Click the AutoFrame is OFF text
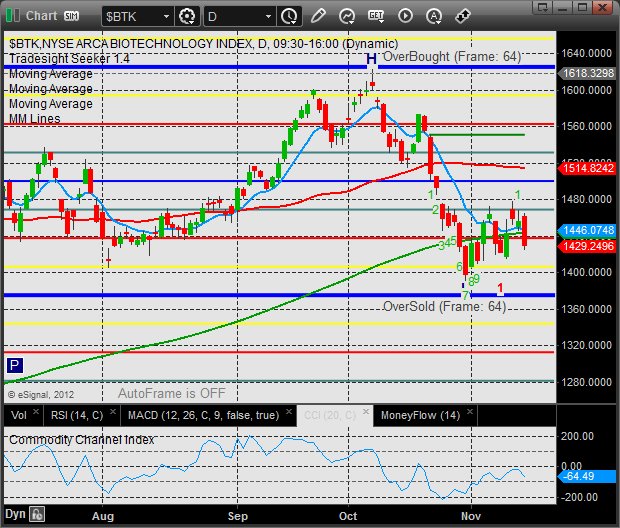620x528 pixels. click(x=172, y=394)
